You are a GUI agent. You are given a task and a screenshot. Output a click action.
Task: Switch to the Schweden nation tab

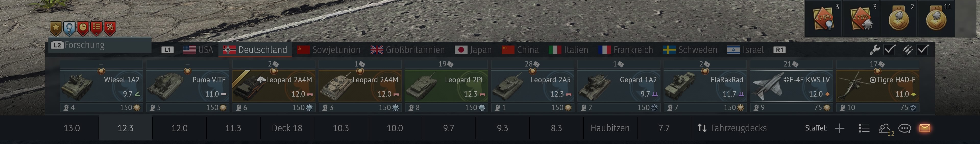tap(690, 50)
